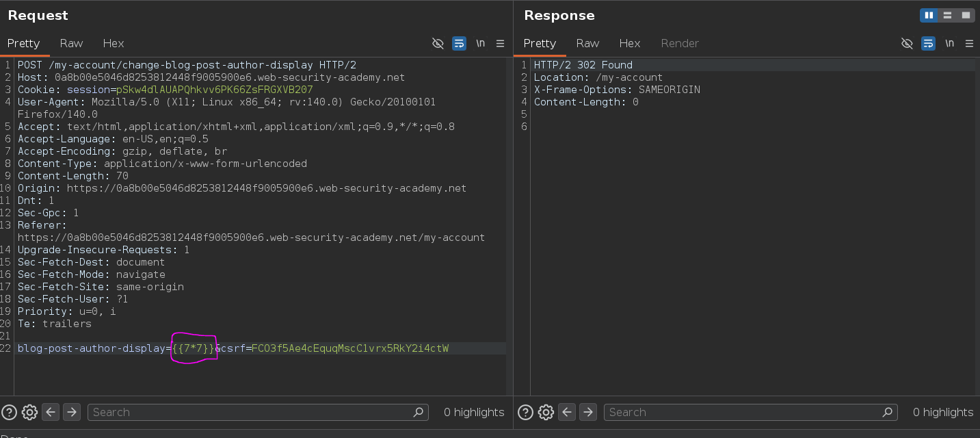Click the HTTP/2 302 Found status line

(x=583, y=65)
